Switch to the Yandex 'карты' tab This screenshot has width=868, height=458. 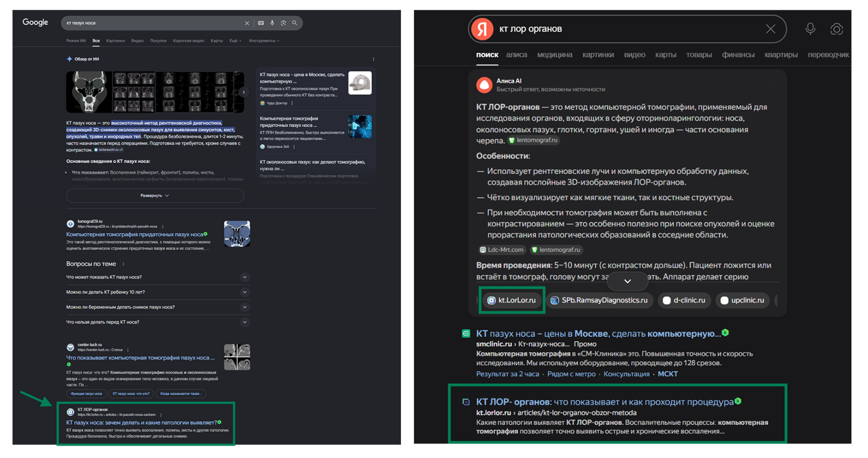[665, 55]
